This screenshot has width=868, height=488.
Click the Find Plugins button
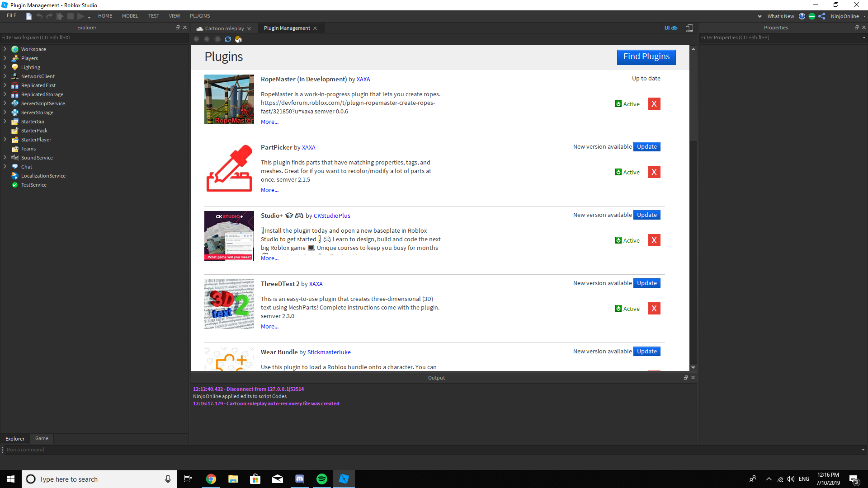[646, 56]
